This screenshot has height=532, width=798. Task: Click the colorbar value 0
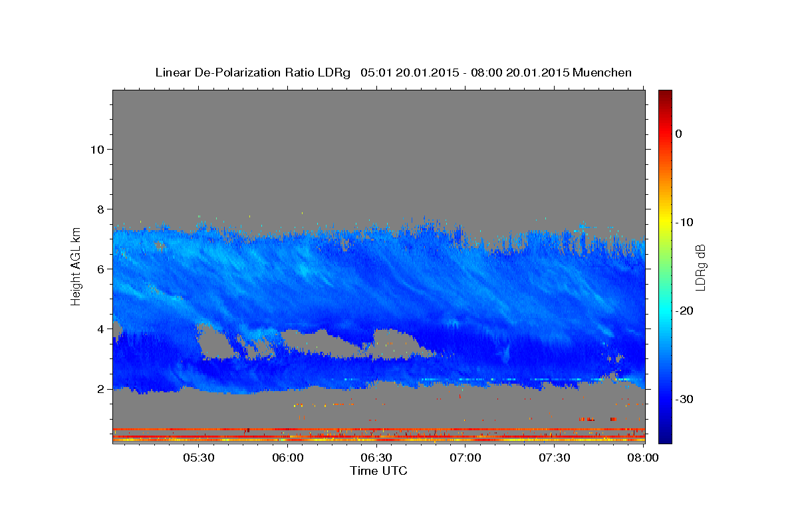click(678, 134)
